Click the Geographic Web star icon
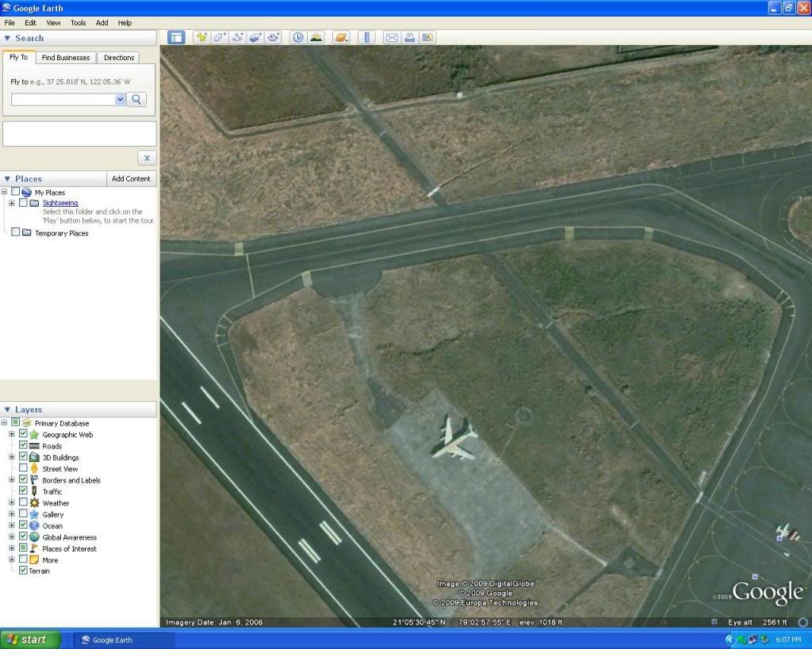Screen dimensions: 812x649 (34, 434)
